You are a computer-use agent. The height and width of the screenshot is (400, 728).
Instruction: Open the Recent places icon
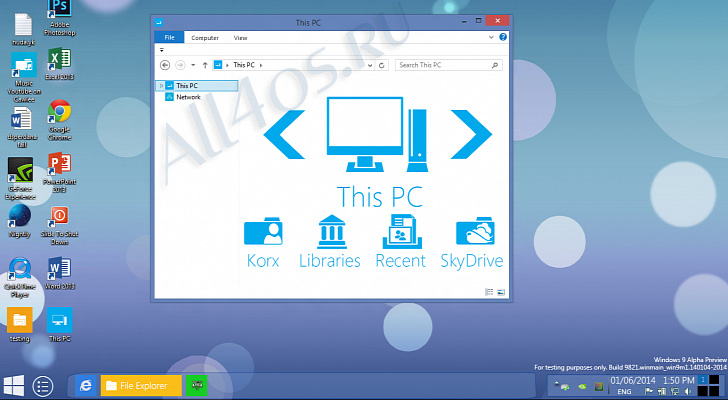401,241
